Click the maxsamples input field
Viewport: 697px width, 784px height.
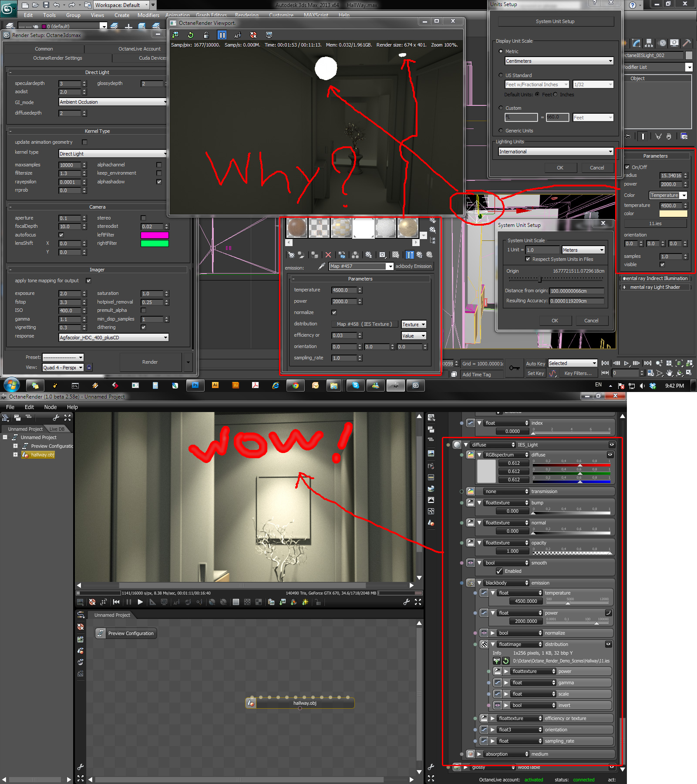(x=70, y=165)
